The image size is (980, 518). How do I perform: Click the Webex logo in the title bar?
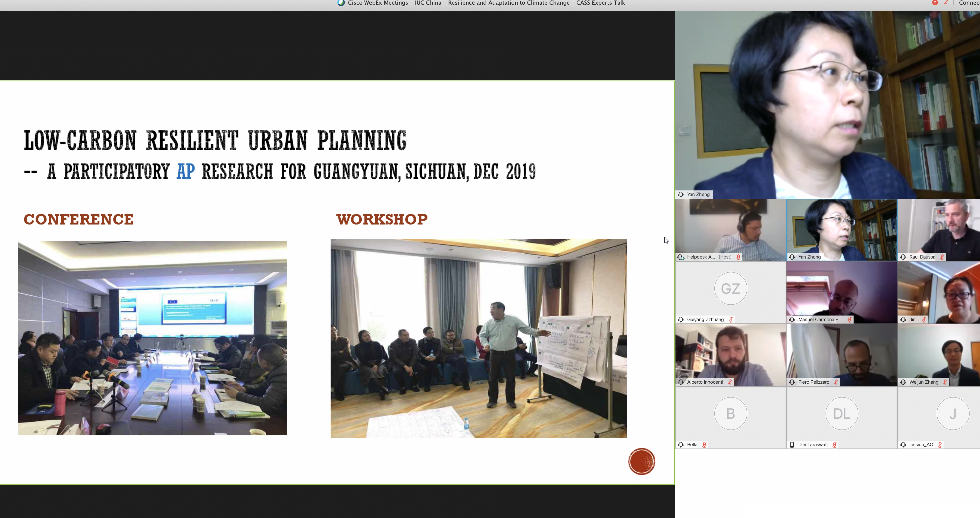(x=341, y=3)
